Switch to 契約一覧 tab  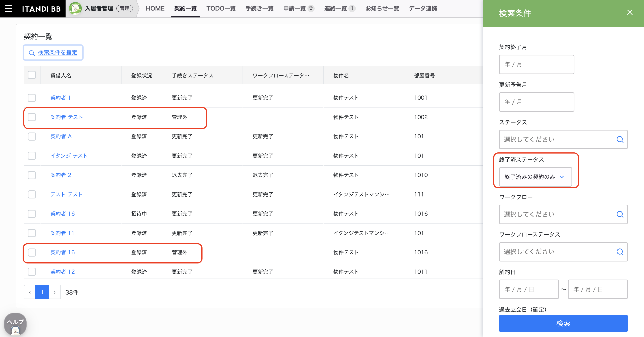[x=185, y=8]
